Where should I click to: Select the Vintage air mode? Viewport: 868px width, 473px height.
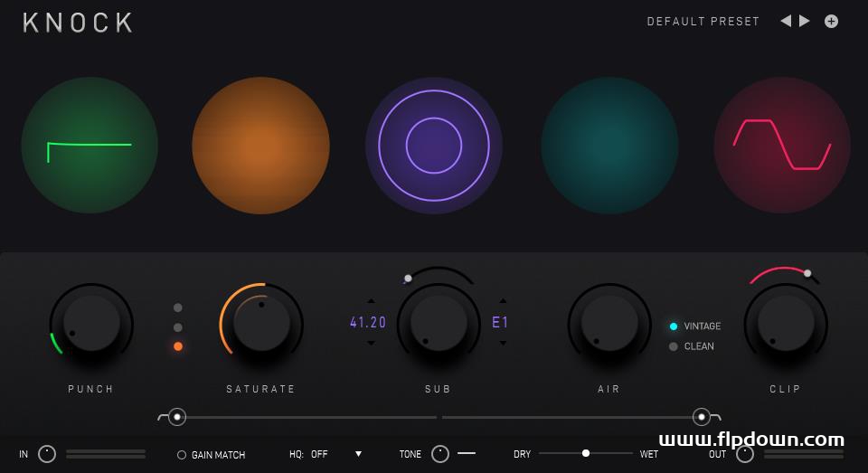click(694, 326)
